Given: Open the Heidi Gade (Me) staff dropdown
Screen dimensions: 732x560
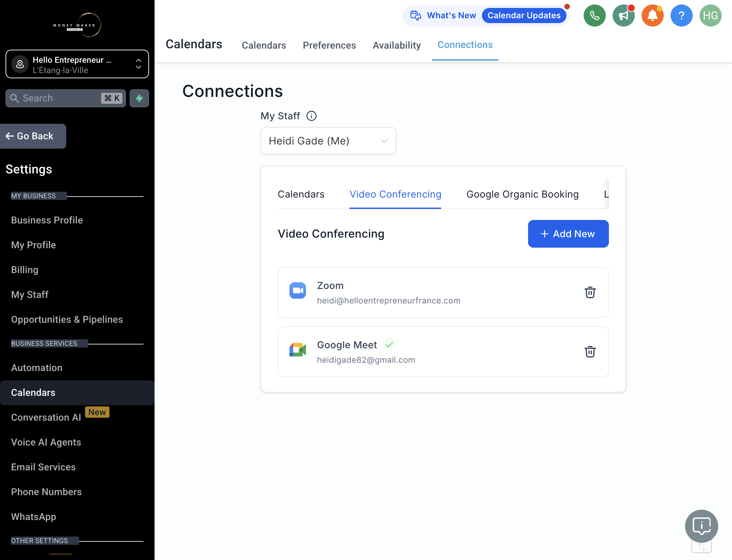Looking at the screenshot, I should point(328,141).
